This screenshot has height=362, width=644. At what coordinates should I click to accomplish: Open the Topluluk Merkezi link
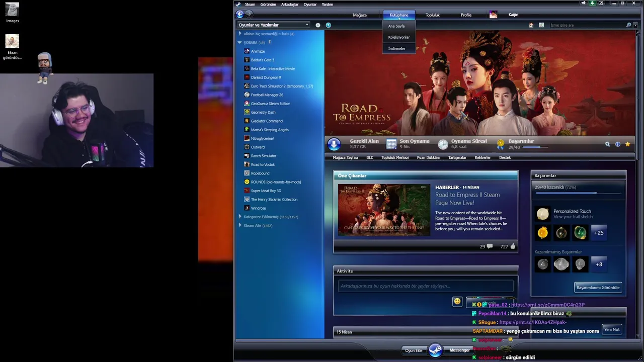(395, 157)
